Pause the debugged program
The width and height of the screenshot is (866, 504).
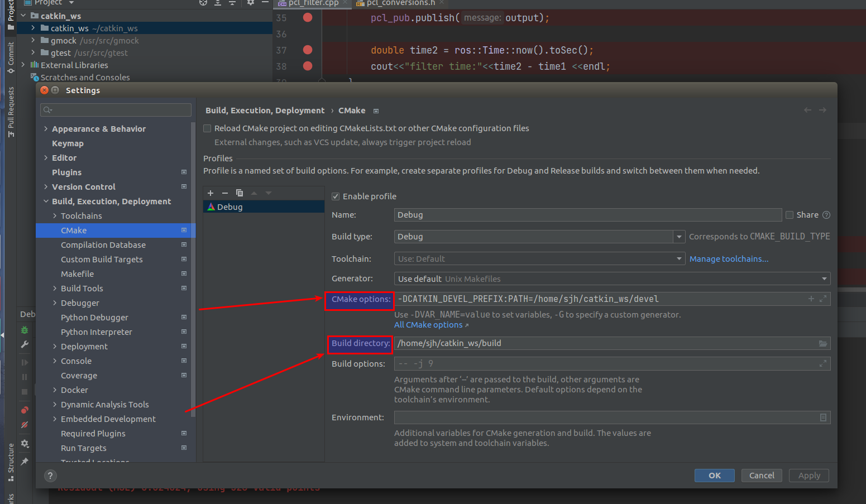pos(25,377)
